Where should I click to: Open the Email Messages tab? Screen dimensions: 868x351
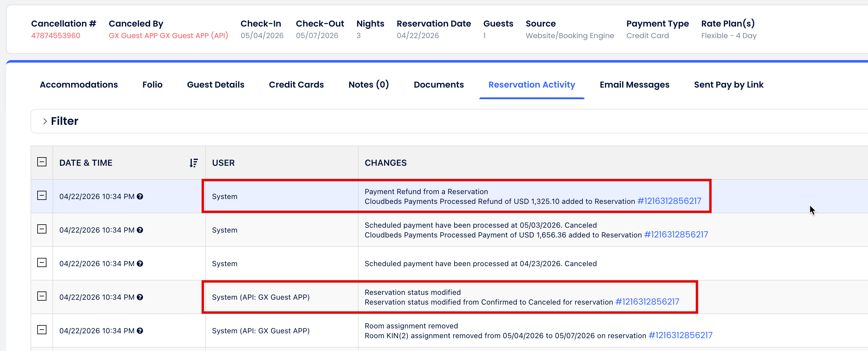click(x=634, y=85)
